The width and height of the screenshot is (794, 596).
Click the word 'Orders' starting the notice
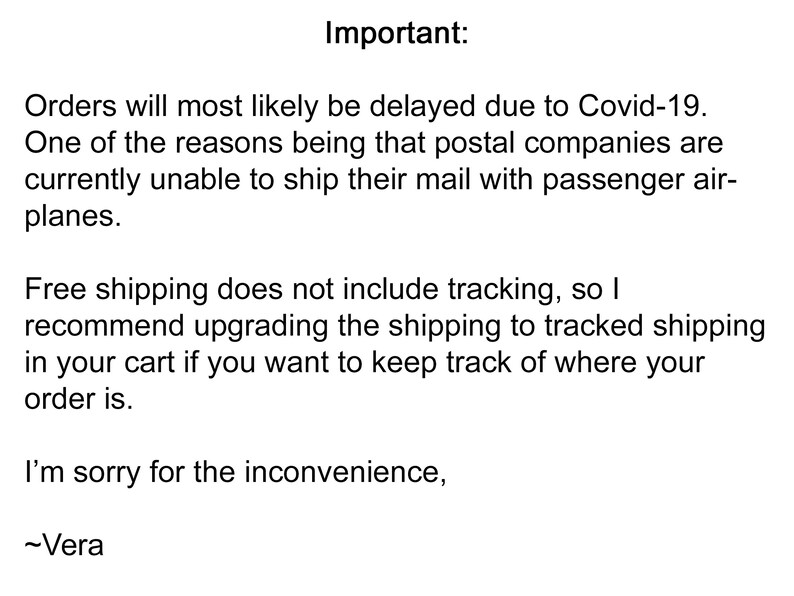tap(70, 106)
